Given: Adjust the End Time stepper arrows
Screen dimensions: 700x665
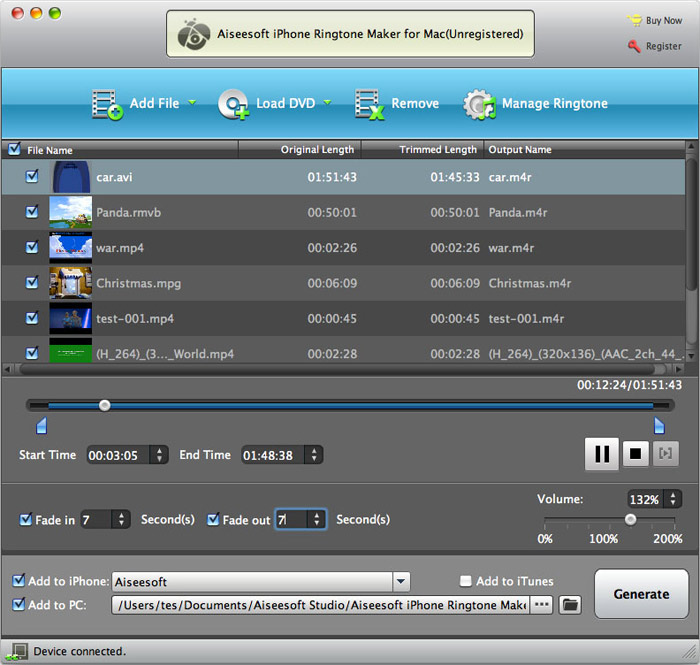Looking at the screenshot, I should pyautogui.click(x=314, y=455).
